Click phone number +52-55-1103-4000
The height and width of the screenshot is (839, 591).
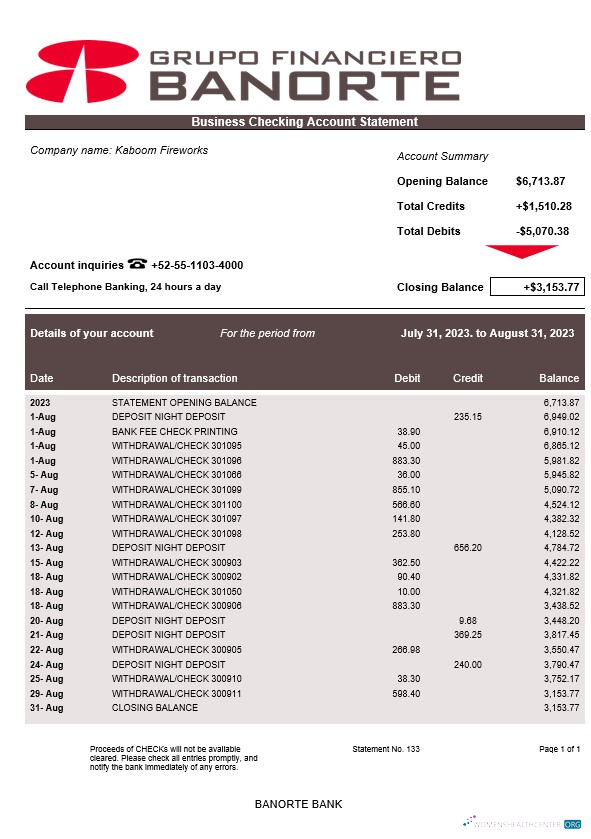tap(197, 265)
